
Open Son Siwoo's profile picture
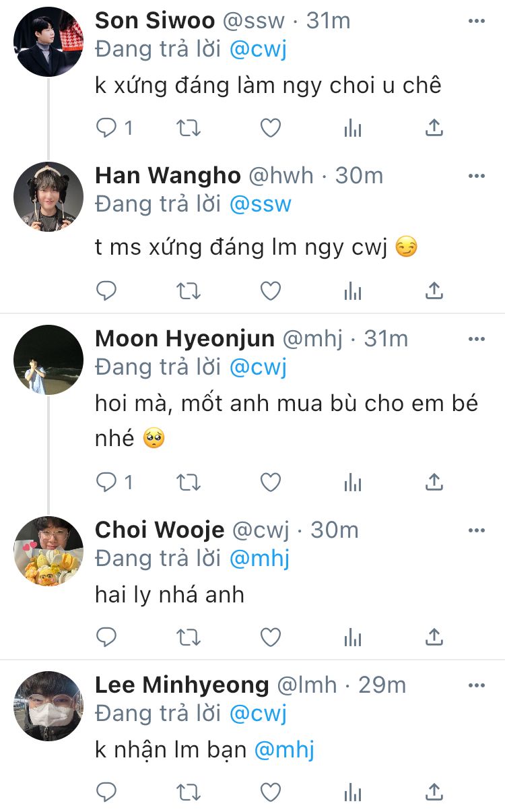(x=48, y=42)
